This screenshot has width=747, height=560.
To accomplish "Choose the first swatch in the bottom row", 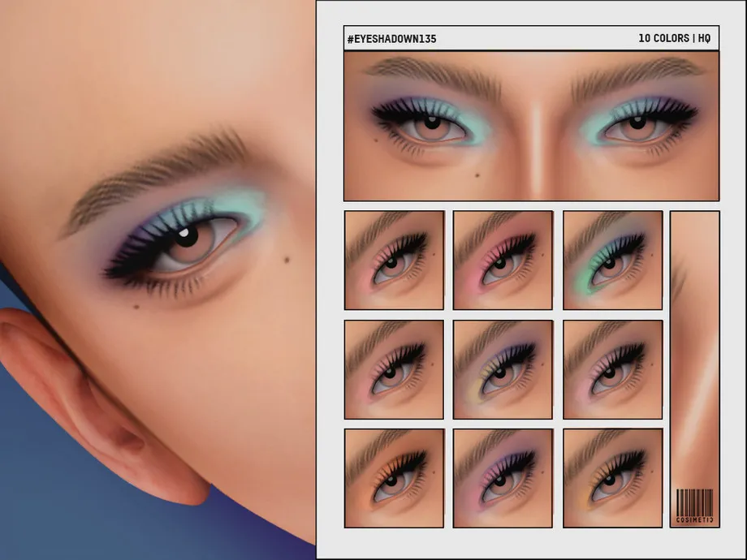I will coord(394,478).
